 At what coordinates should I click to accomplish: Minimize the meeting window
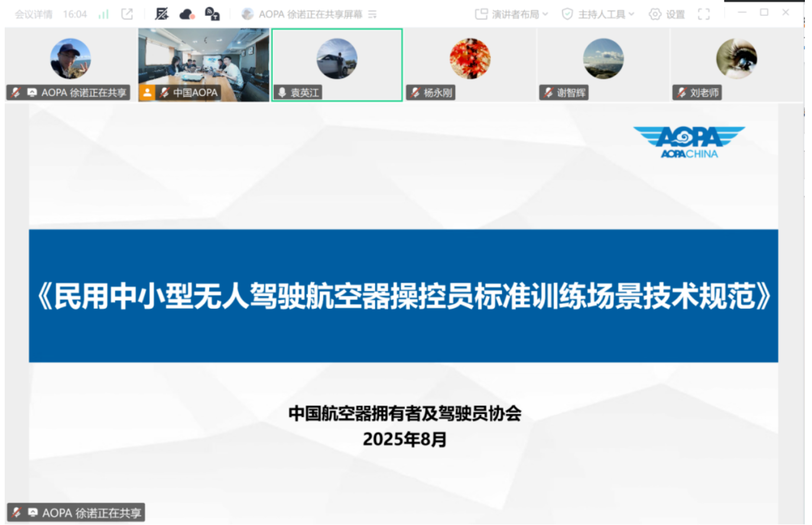click(742, 12)
